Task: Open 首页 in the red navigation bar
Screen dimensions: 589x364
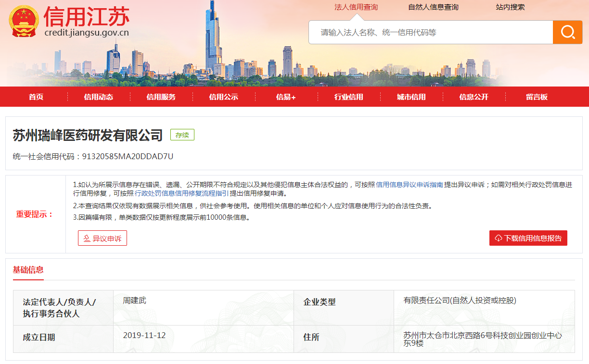Action: 36,97
